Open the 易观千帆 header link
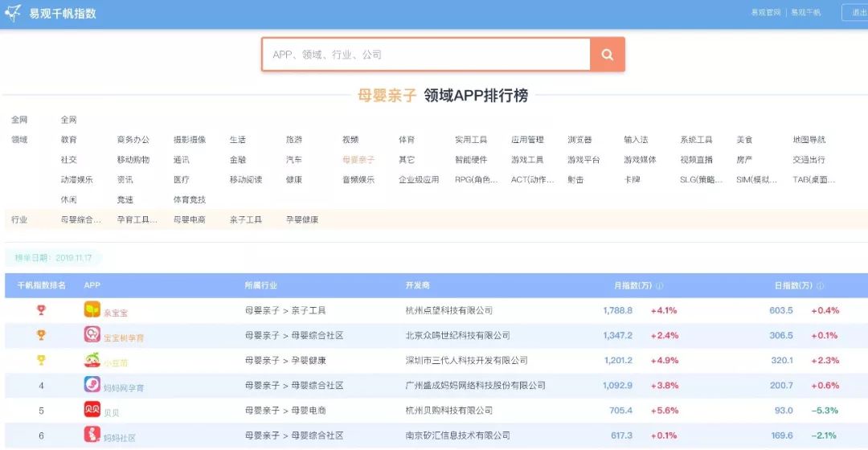Screen dimensions: 868x450 click(x=805, y=12)
